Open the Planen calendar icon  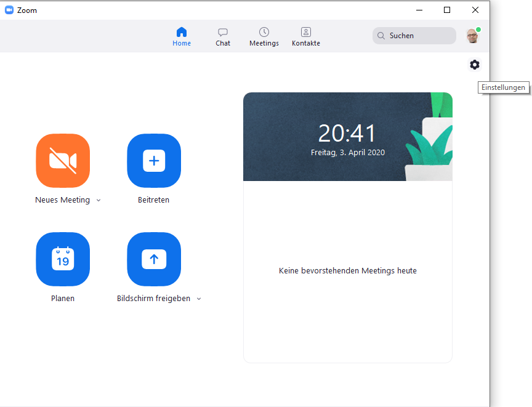(x=63, y=259)
